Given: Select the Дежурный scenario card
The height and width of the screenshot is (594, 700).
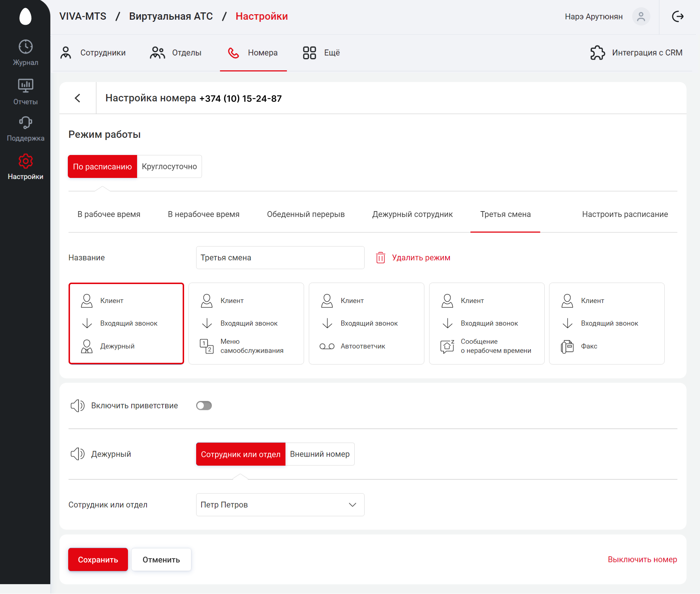Looking at the screenshot, I should point(126,323).
